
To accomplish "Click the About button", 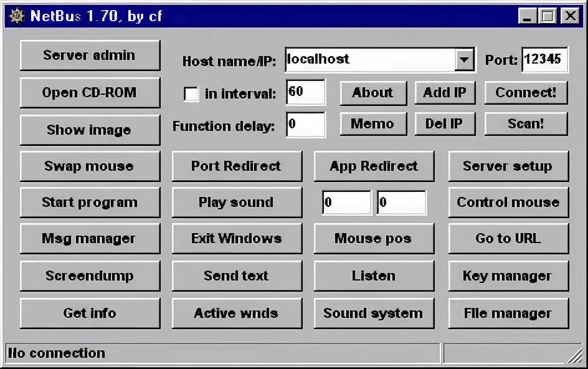I will (x=373, y=93).
